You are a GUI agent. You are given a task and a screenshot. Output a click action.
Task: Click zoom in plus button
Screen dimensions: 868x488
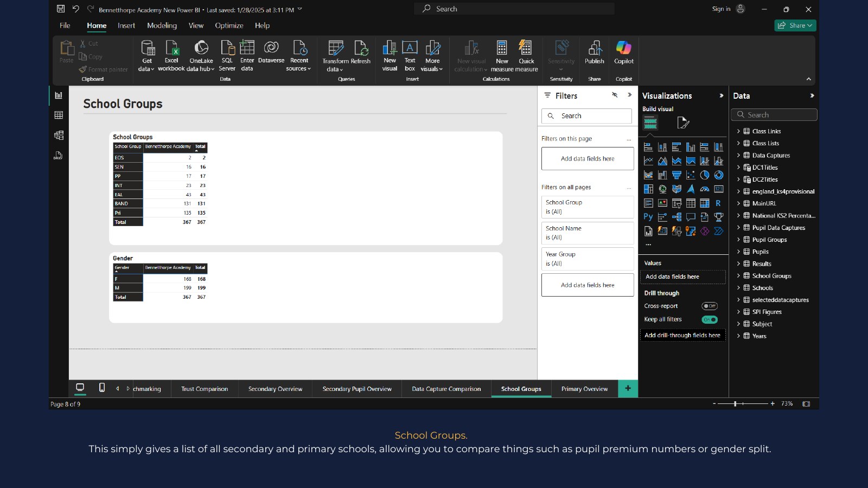773,403
